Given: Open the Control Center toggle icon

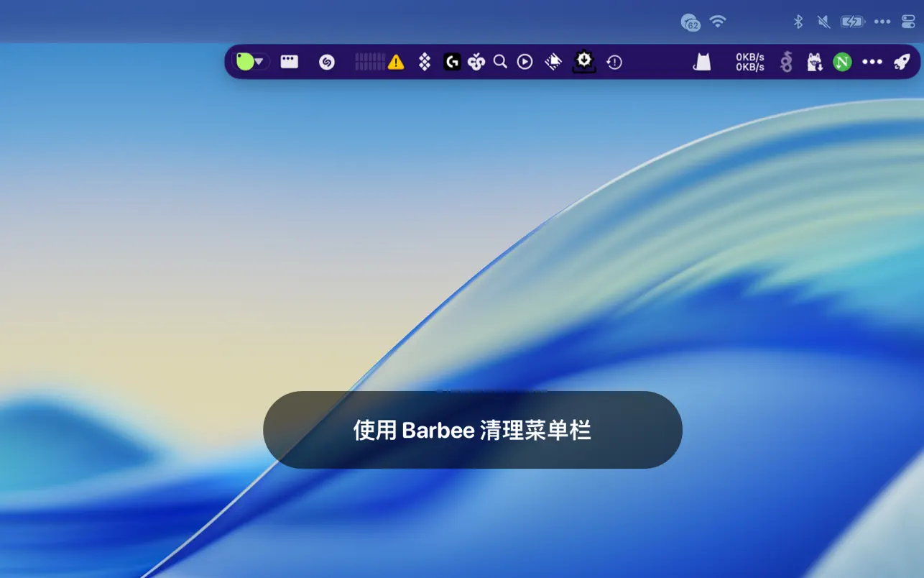Looking at the screenshot, I should (x=908, y=22).
